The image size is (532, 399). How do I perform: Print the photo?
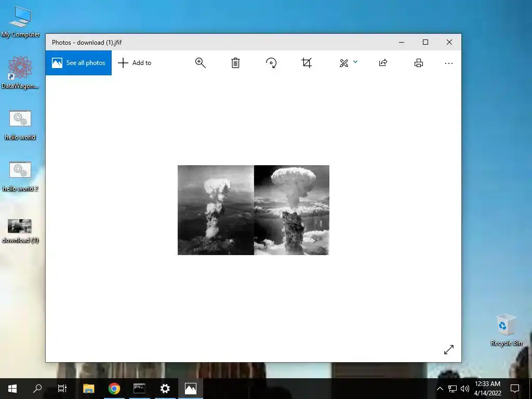coord(419,63)
